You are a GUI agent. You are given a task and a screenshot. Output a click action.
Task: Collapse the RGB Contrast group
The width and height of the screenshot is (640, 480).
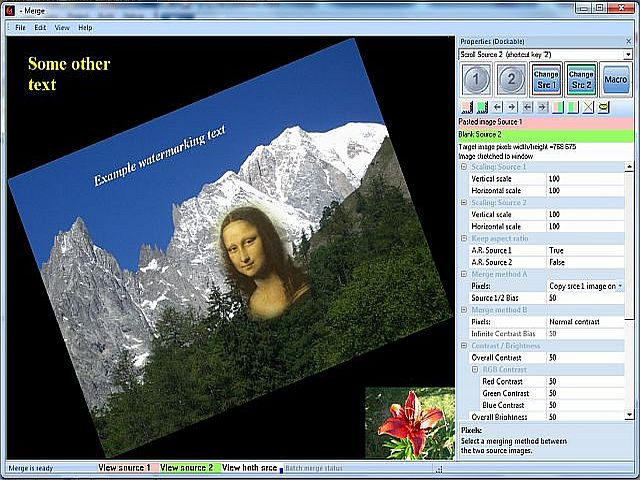tap(475, 369)
